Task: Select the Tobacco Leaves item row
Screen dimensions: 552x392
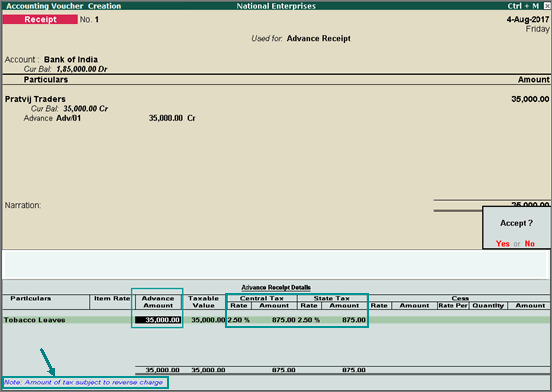Action: [276, 320]
